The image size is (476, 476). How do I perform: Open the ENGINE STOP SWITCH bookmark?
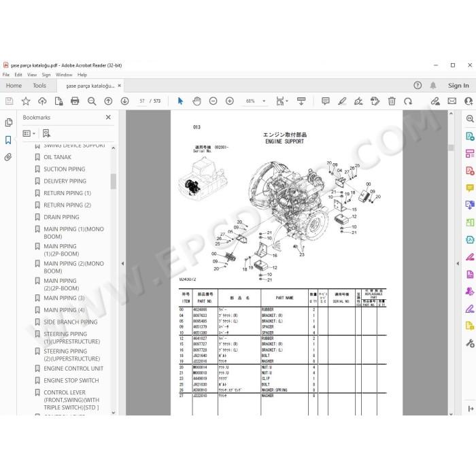point(71,381)
